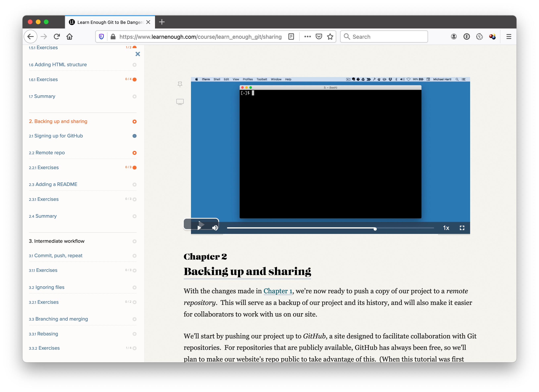Close the table of contents sidebar
This screenshot has height=392, width=539.
[138, 54]
